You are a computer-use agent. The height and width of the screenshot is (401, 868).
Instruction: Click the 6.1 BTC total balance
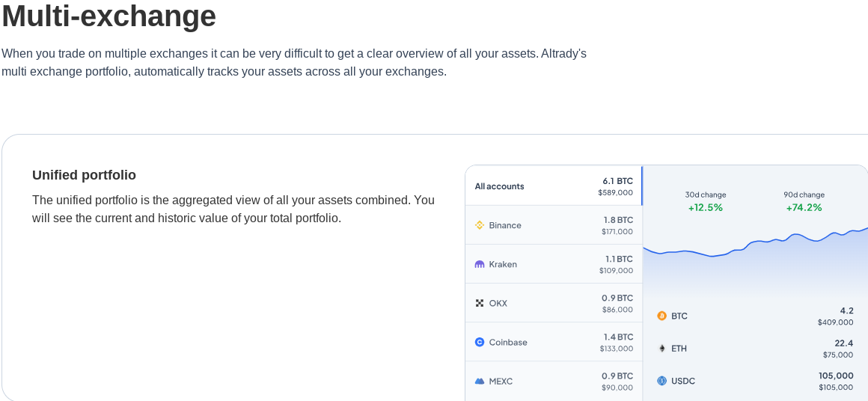click(x=618, y=181)
